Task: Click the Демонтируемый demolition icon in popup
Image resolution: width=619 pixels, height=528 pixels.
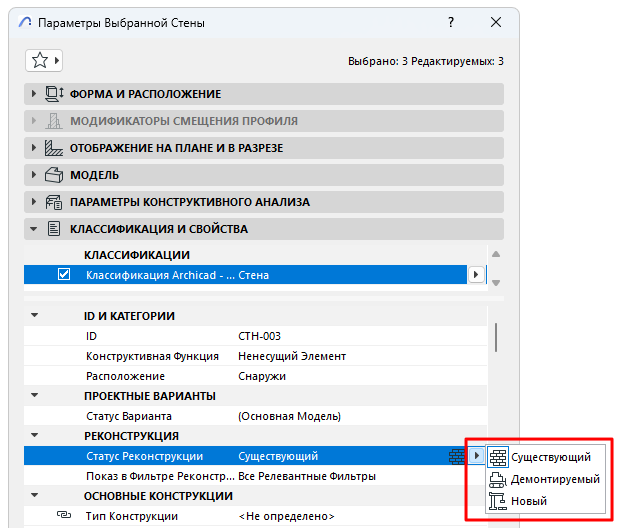Action: click(498, 479)
